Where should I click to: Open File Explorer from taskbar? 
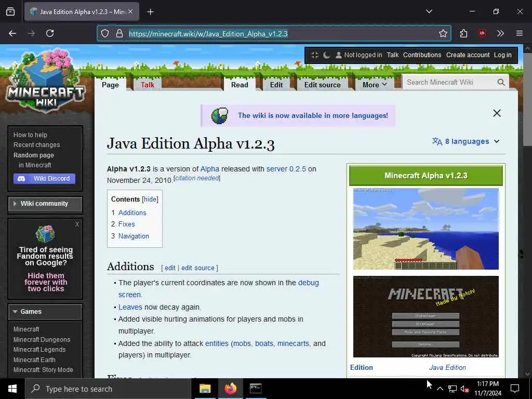pos(205,389)
